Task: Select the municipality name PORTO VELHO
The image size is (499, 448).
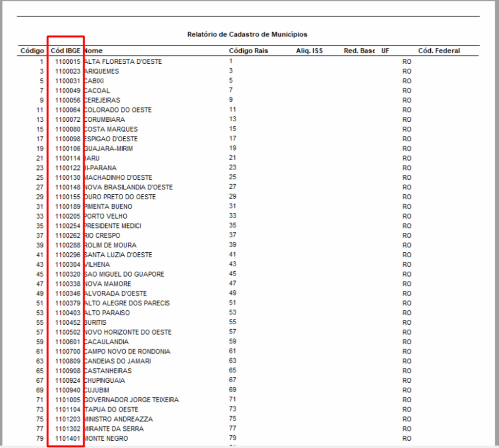Action: pyautogui.click(x=106, y=216)
